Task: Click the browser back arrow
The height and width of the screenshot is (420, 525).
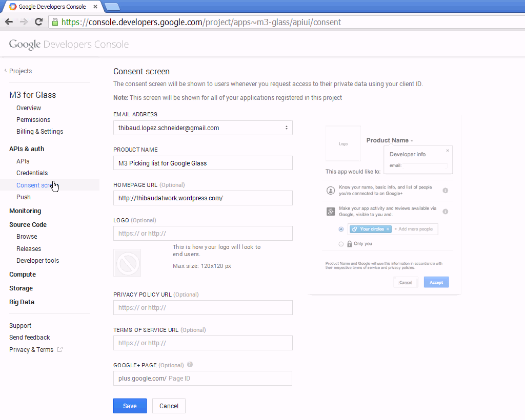Action: pyautogui.click(x=9, y=22)
